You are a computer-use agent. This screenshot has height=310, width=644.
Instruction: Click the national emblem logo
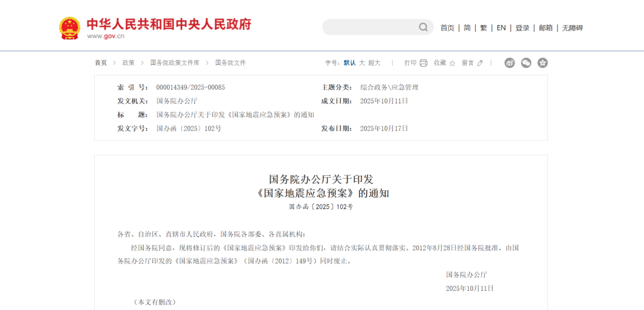(69, 28)
